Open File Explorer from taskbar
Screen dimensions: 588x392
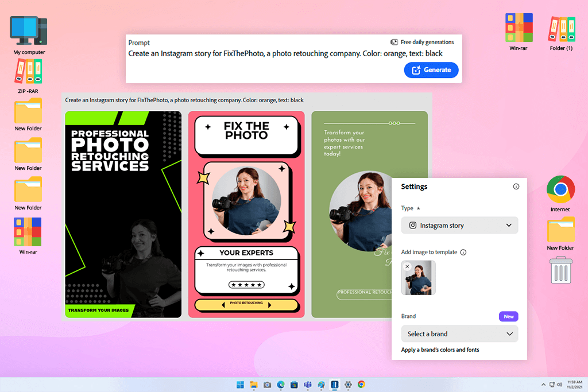point(254,385)
